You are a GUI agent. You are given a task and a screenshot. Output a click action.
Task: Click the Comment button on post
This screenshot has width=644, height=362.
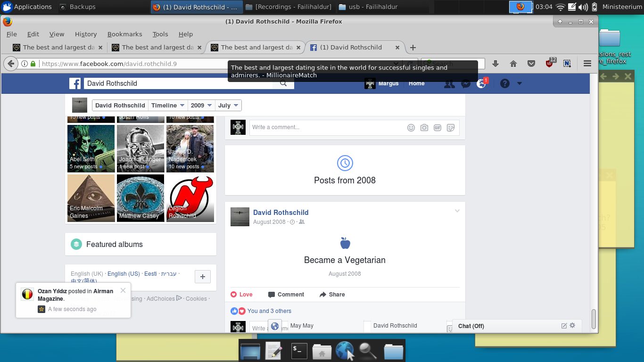286,295
